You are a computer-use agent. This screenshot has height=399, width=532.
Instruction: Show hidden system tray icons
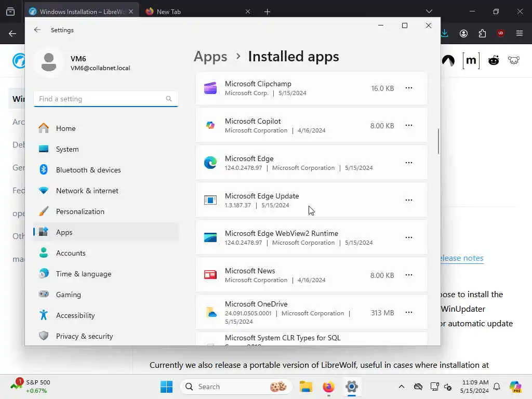[402, 387]
